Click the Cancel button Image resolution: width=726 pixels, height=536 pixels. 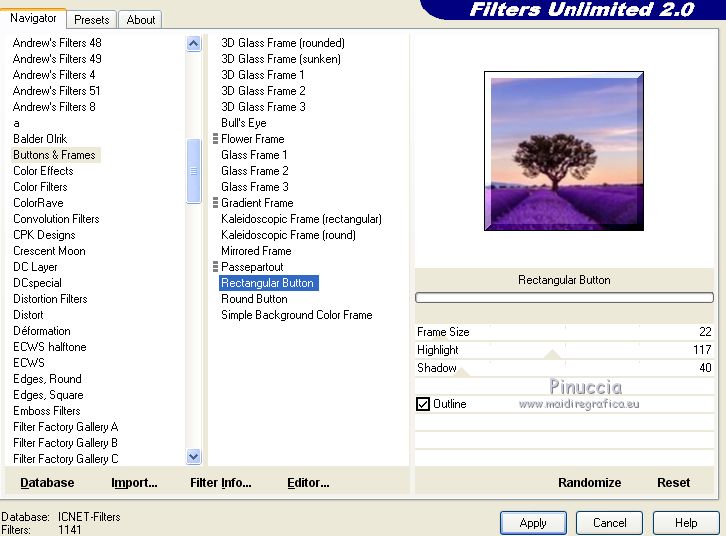(x=609, y=523)
